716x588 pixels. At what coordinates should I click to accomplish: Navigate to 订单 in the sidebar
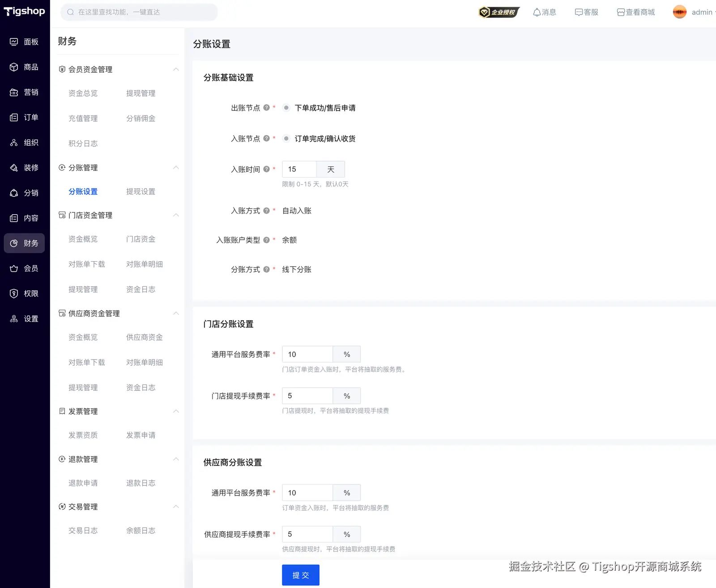(x=24, y=117)
